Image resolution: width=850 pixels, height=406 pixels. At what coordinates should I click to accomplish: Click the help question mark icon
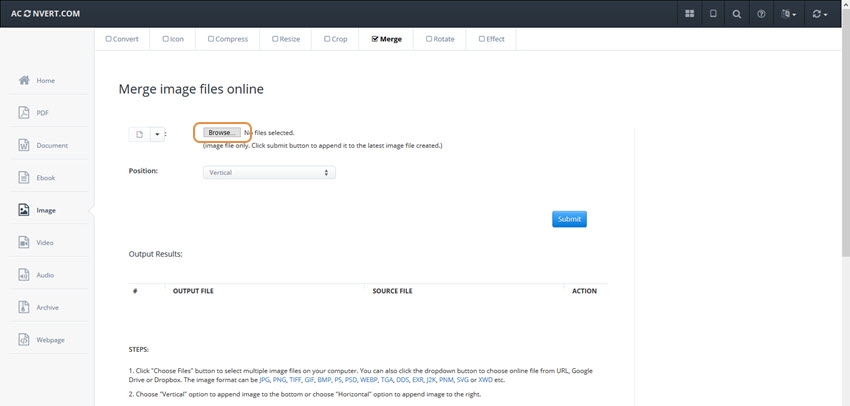coord(761,14)
